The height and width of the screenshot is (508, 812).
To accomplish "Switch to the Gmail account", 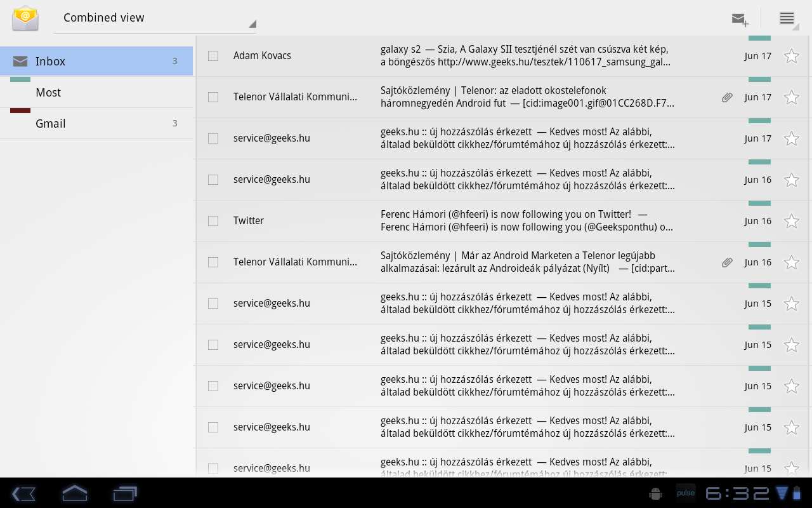I will click(96, 124).
